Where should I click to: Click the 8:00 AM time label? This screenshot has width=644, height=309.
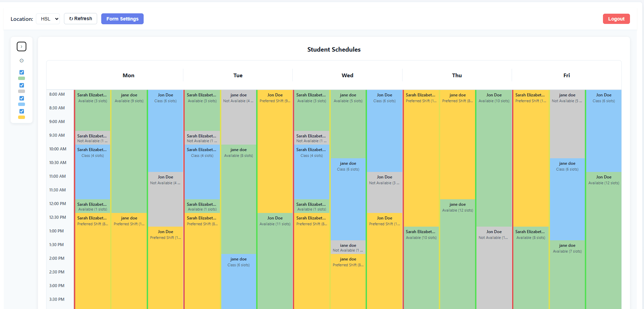tap(57, 94)
